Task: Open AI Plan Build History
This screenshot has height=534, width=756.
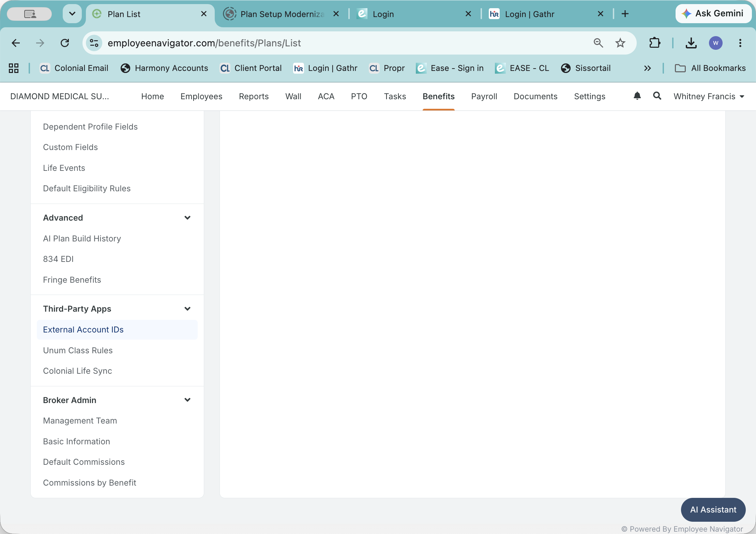Action: click(x=82, y=239)
